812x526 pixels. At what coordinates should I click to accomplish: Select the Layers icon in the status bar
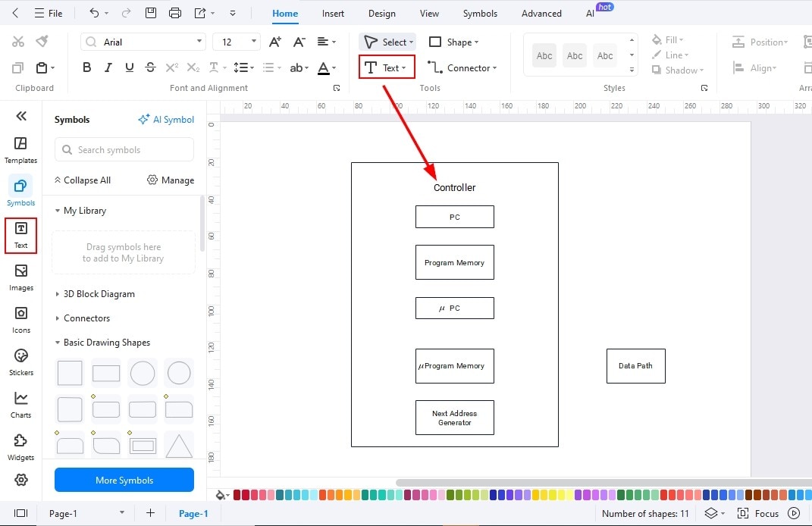[x=711, y=513]
